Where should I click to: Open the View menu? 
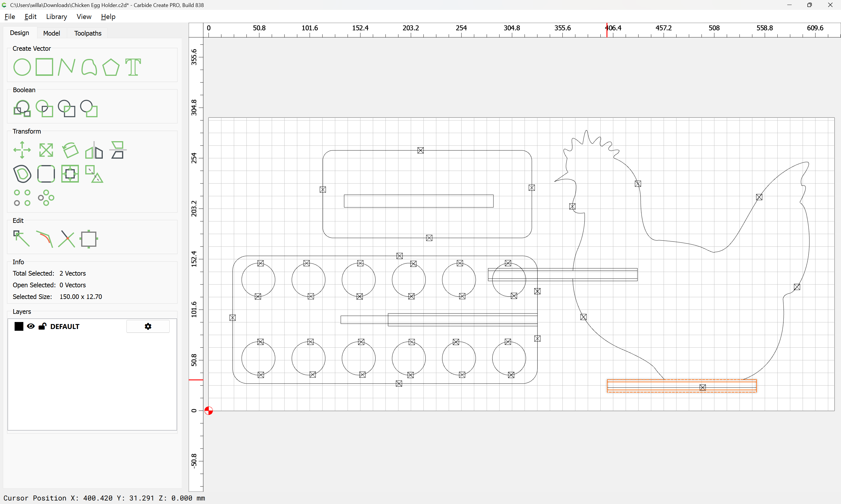coord(84,17)
